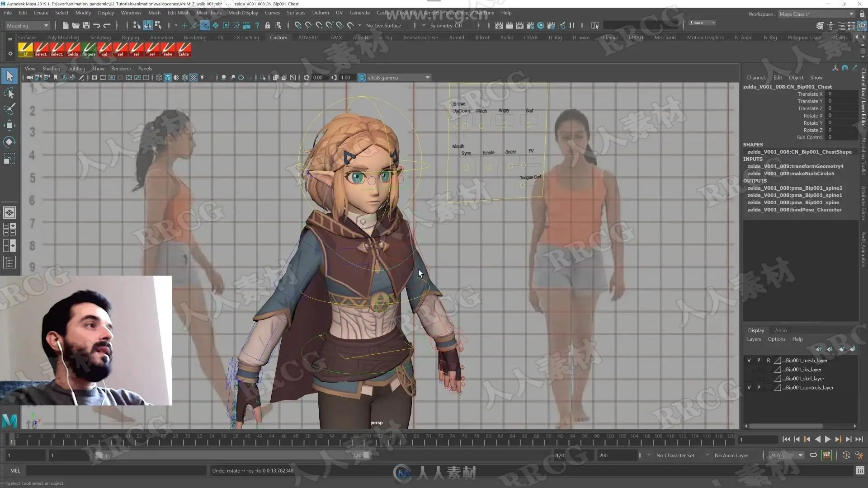Open the Mesh Tools menu

point(208,13)
